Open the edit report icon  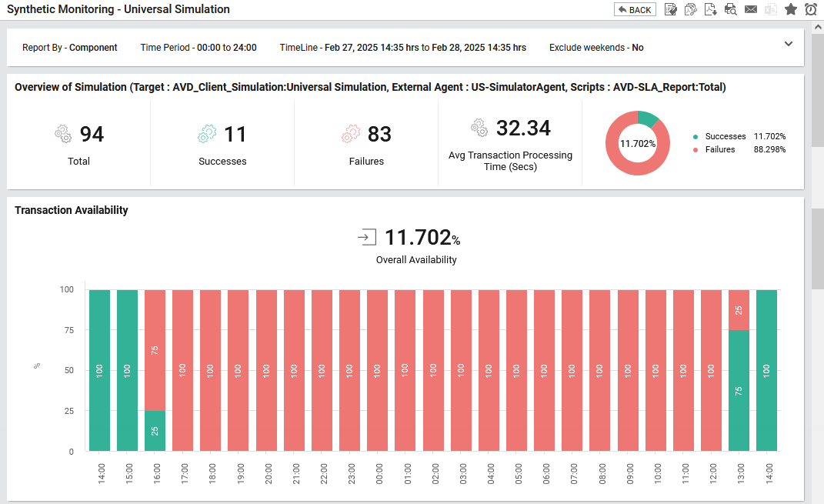coord(671,10)
